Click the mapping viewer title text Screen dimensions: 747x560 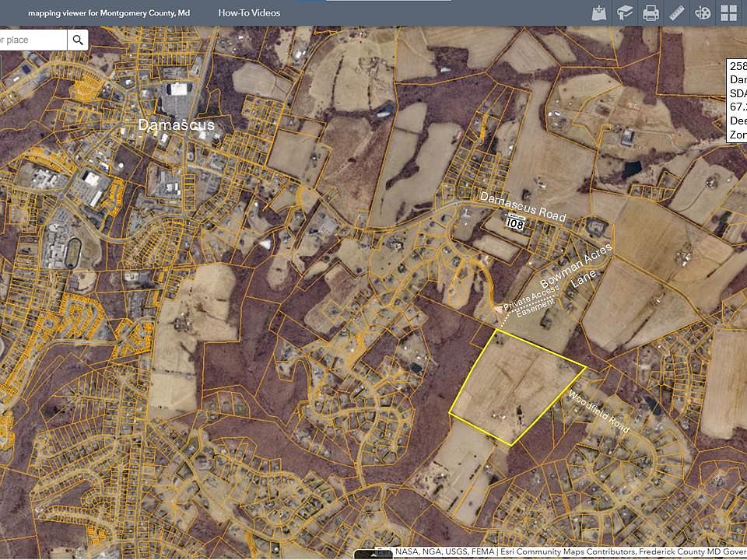point(109,13)
